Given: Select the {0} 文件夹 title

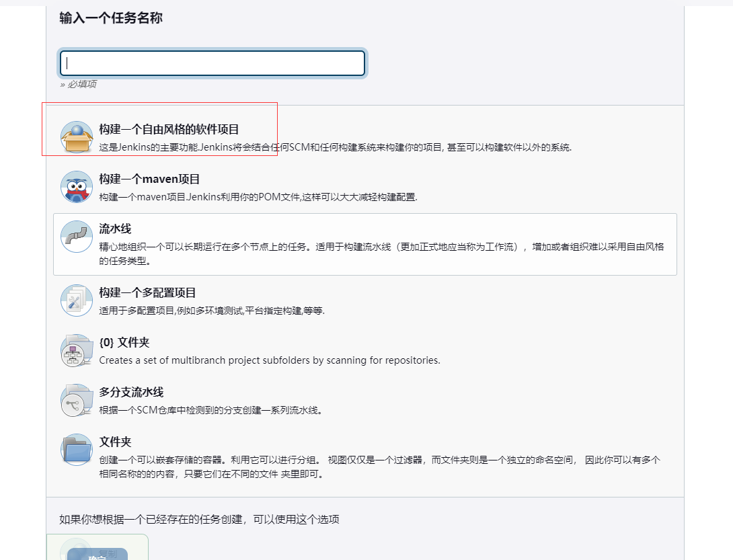Looking at the screenshot, I should point(124,343).
